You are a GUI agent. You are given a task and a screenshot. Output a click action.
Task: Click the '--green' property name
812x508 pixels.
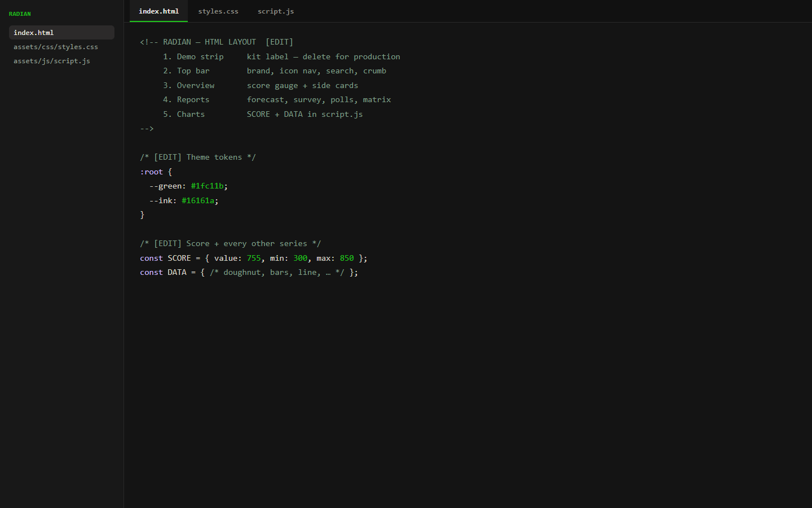point(165,186)
